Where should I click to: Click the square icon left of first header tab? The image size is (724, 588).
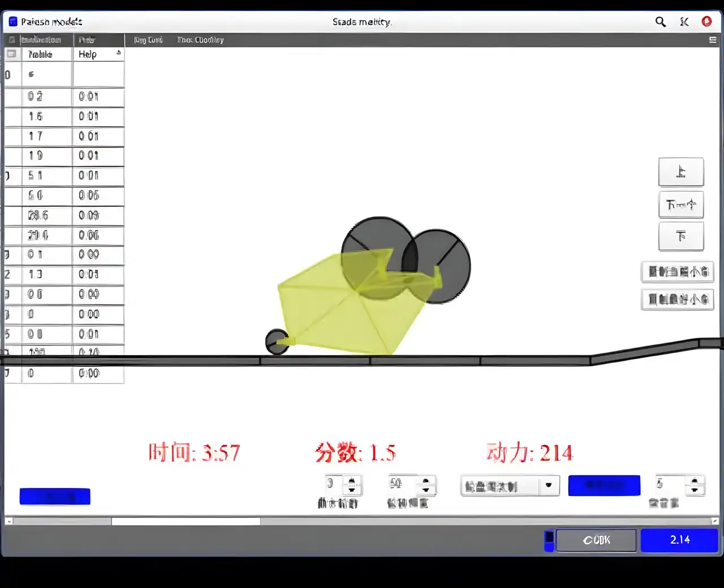click(12, 40)
